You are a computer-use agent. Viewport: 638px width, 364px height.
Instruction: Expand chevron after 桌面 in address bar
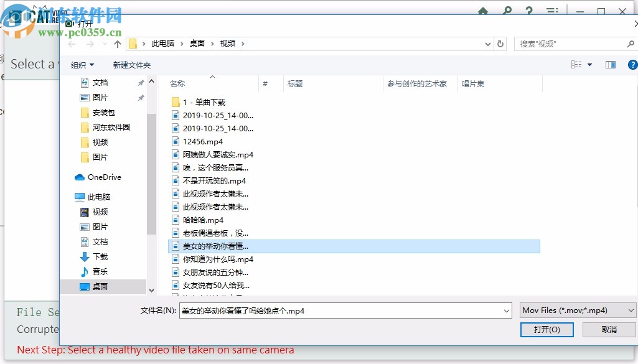pos(212,44)
